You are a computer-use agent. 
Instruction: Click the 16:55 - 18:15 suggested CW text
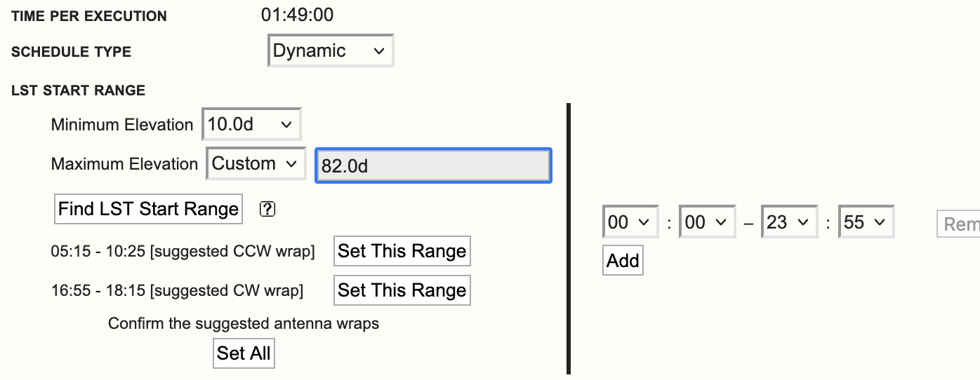(x=177, y=290)
